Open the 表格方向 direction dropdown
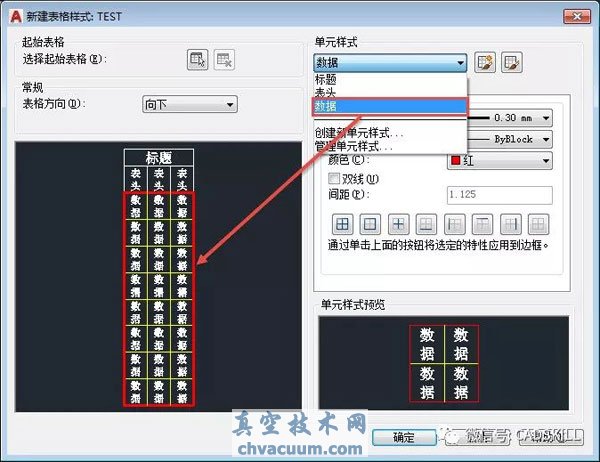The image size is (600, 462). click(x=190, y=104)
